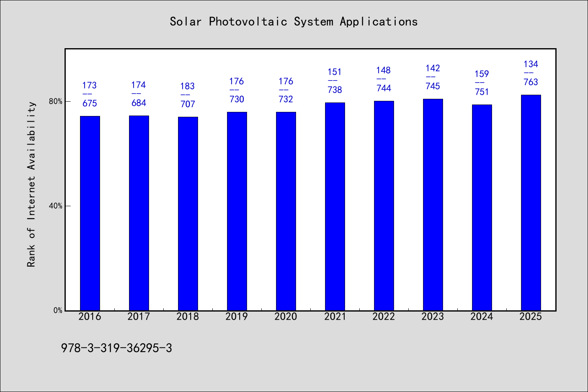Click the y-axis tick label '0%'
Image resolution: width=588 pixels, height=392 pixels.
click(x=58, y=310)
